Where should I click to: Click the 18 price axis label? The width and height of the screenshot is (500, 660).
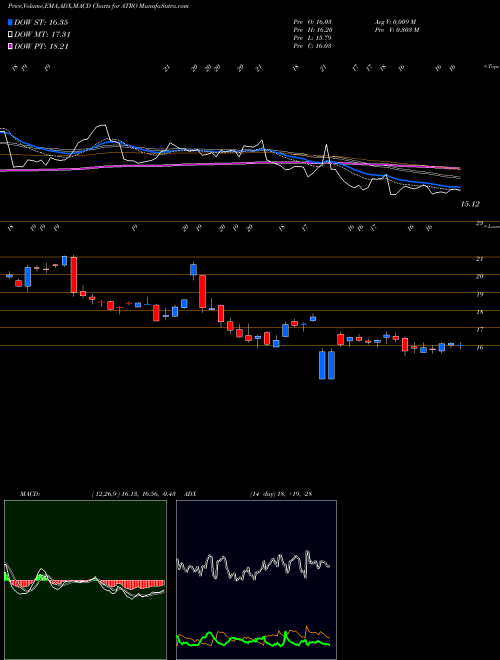[x=479, y=312]
